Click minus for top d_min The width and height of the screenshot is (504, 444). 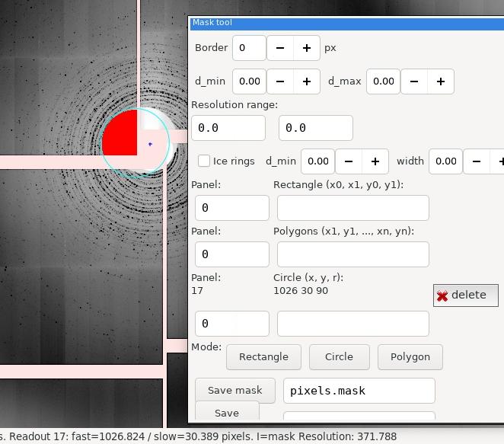tap(280, 81)
